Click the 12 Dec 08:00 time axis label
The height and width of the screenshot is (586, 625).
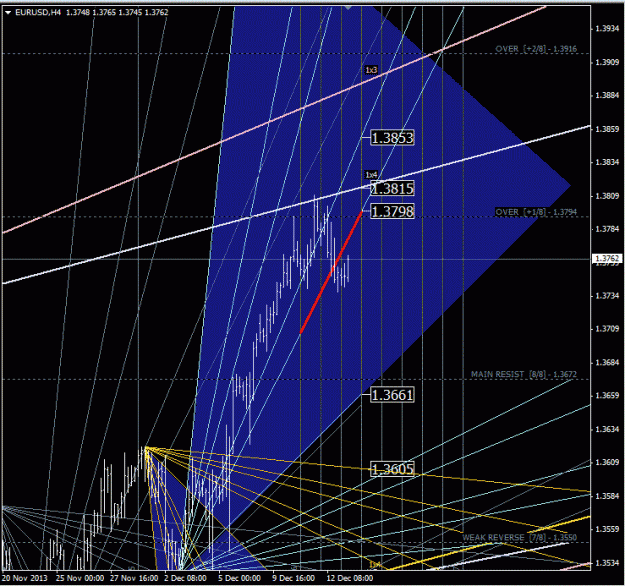point(350,578)
